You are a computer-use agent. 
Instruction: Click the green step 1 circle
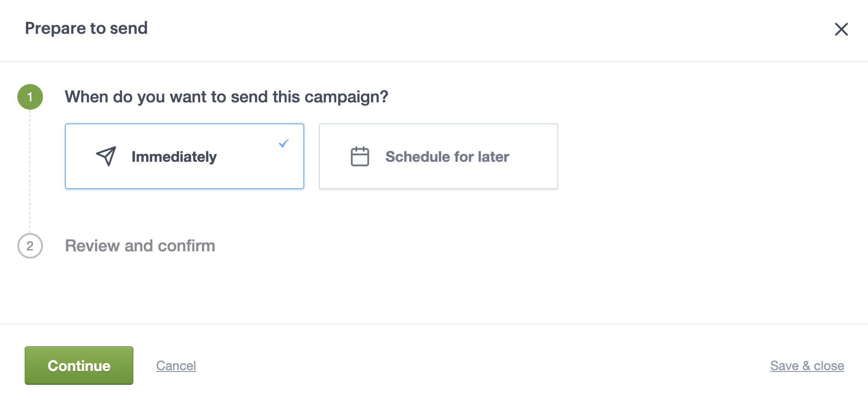click(x=30, y=97)
